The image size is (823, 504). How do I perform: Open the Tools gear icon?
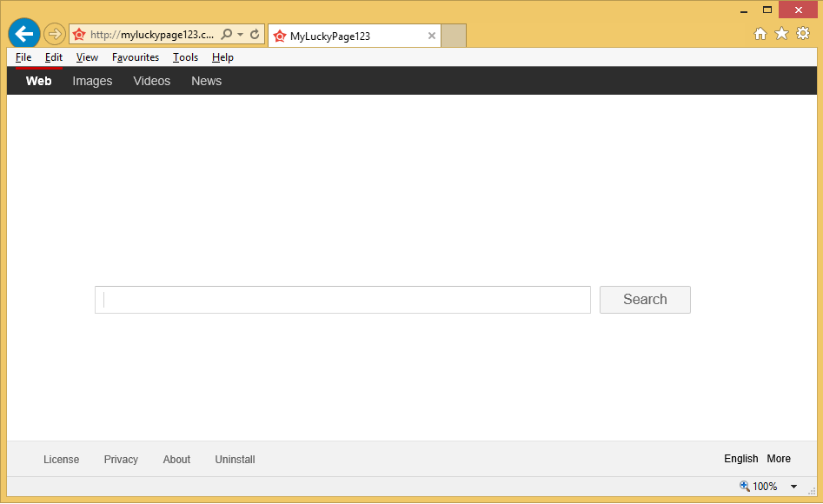pyautogui.click(x=803, y=34)
